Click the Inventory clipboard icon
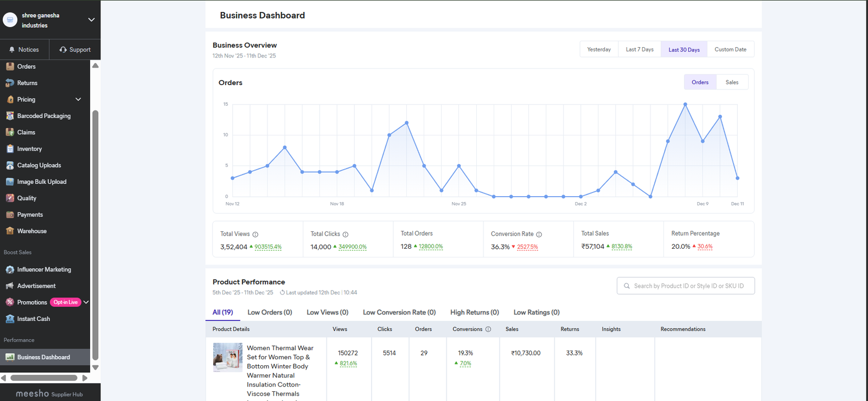This screenshot has width=868, height=401. pos(10,149)
